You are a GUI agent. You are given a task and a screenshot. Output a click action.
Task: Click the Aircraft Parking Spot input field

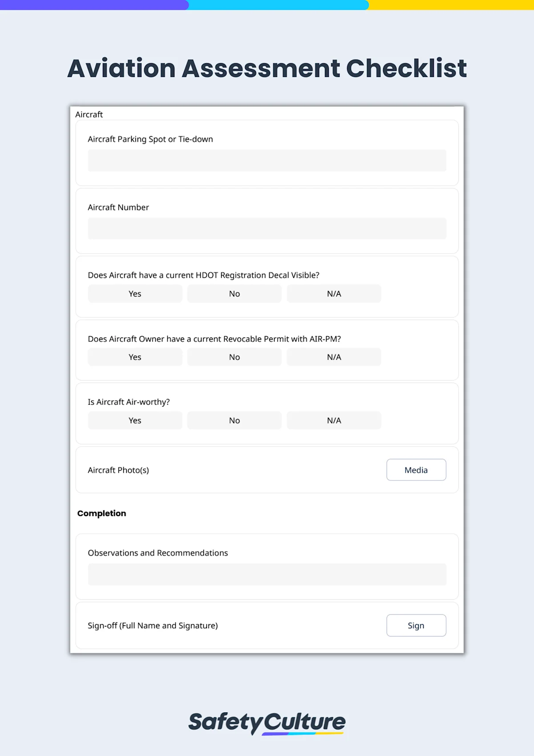267,160
